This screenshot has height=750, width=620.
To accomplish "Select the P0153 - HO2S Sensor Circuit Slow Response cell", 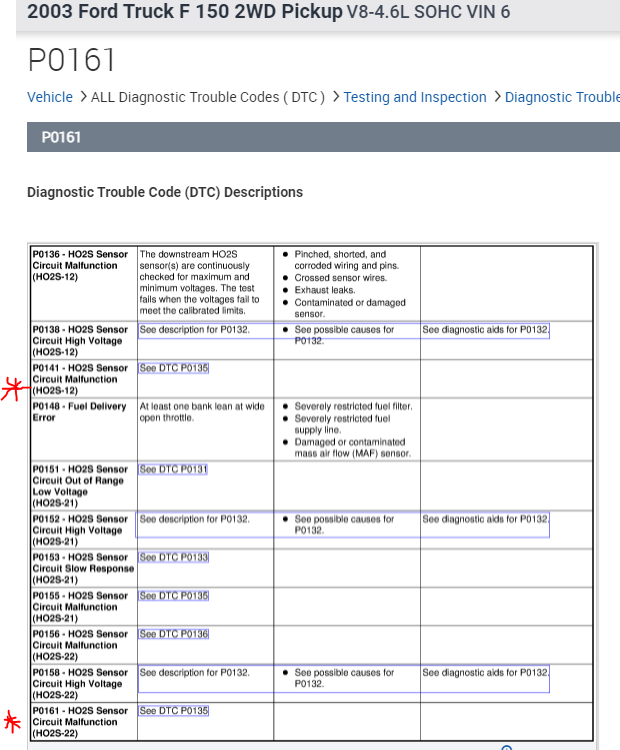I will click(x=84, y=568).
